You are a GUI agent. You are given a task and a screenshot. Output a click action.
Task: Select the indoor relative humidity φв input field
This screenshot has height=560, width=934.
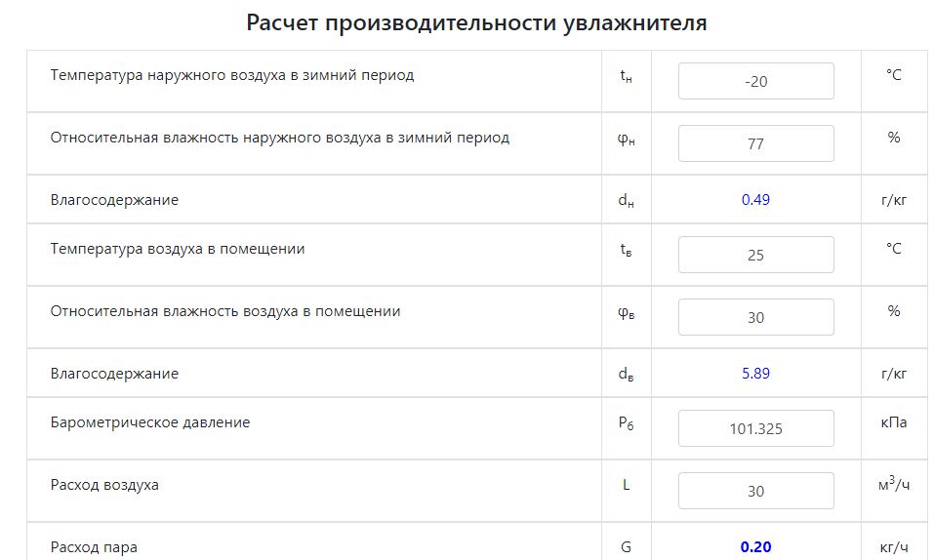point(755,317)
